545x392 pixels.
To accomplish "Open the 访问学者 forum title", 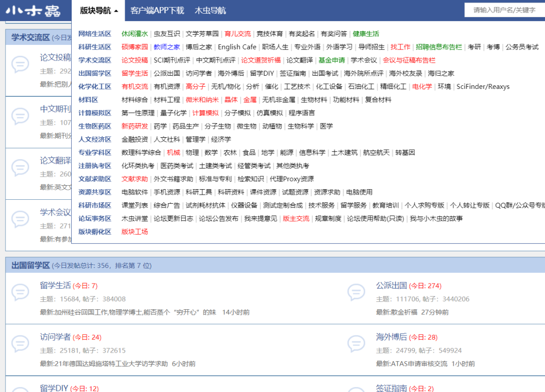I will (x=56, y=337).
